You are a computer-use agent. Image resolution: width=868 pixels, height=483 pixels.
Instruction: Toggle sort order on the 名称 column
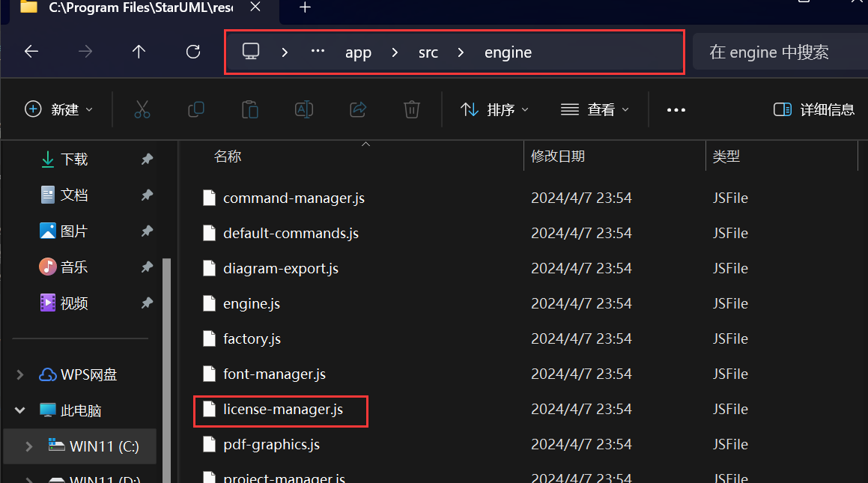click(x=228, y=156)
